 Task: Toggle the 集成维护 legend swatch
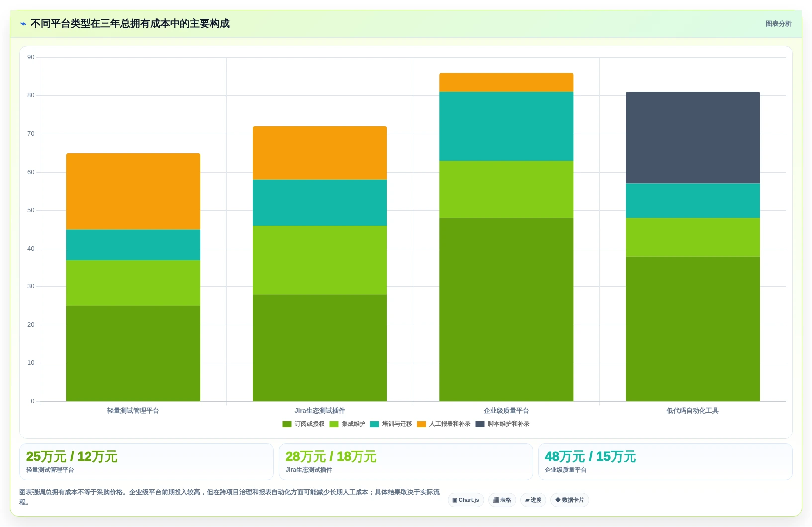(334, 424)
